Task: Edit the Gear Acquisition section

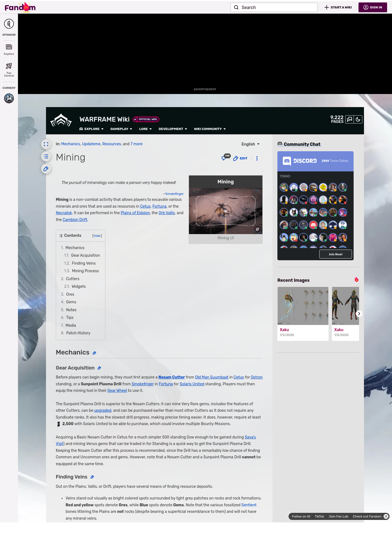Action: click(99, 368)
